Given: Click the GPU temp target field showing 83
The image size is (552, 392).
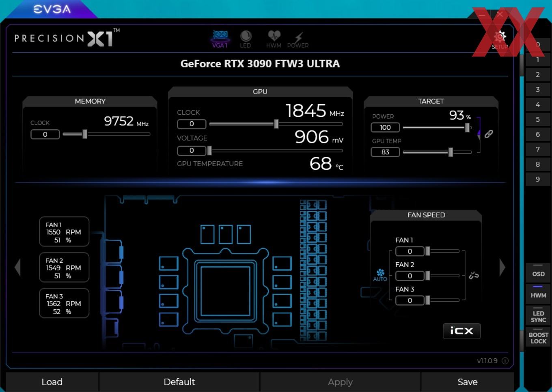Looking at the screenshot, I should [385, 152].
